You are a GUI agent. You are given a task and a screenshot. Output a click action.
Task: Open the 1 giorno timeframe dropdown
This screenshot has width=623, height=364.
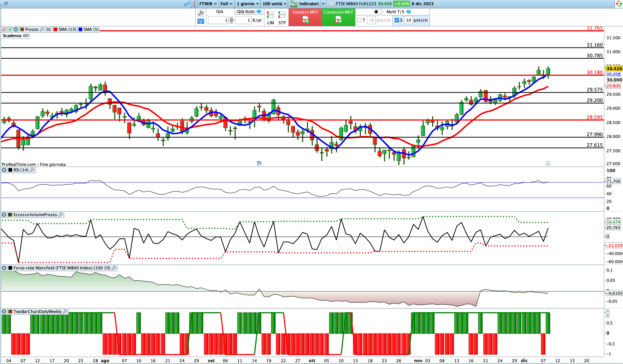(x=248, y=4)
